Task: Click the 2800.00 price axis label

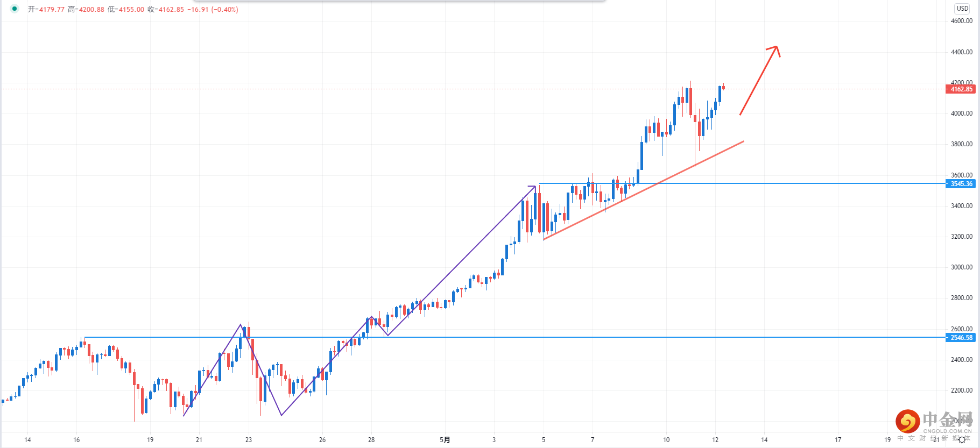Action: point(961,298)
